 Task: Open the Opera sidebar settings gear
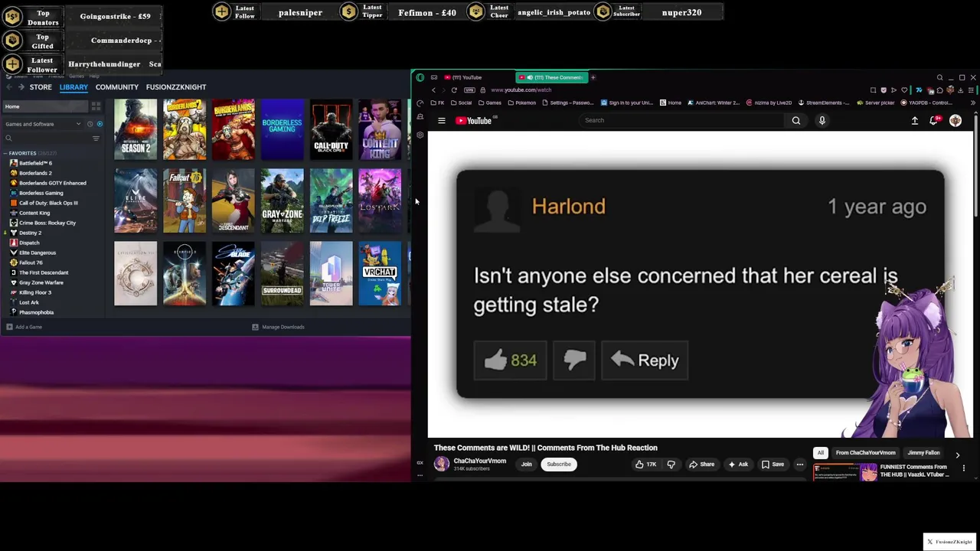tap(420, 135)
